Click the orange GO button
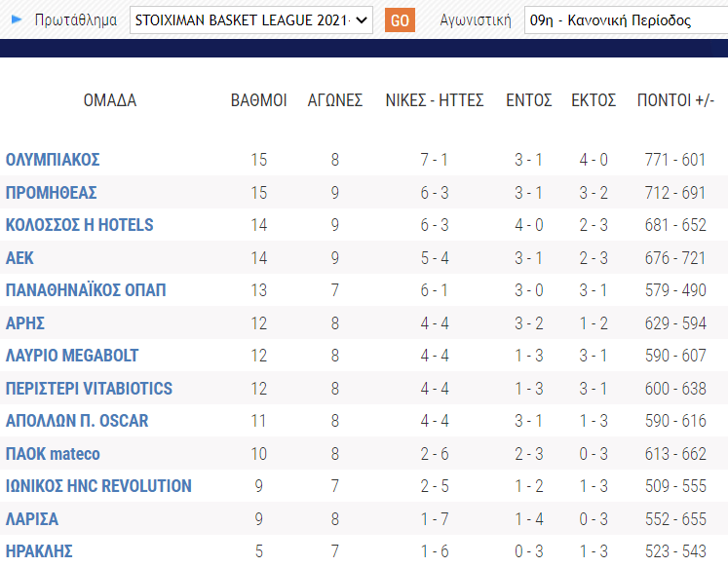Image resolution: width=728 pixels, height=567 pixels. pyautogui.click(x=400, y=20)
